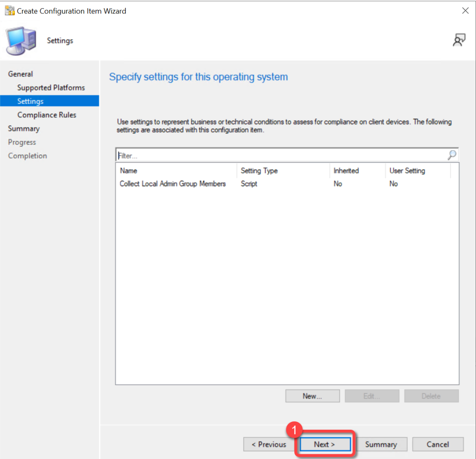
Task: Click the Next > button
Action: tap(324, 444)
